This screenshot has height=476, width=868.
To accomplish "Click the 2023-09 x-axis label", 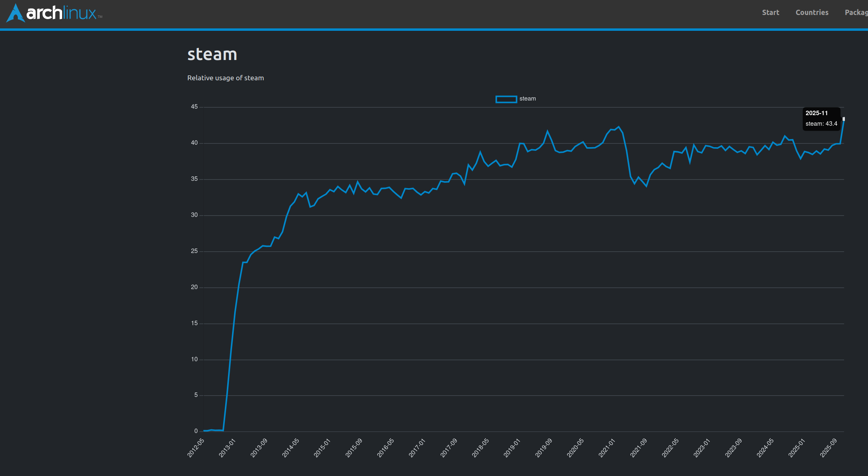I will tap(734, 448).
